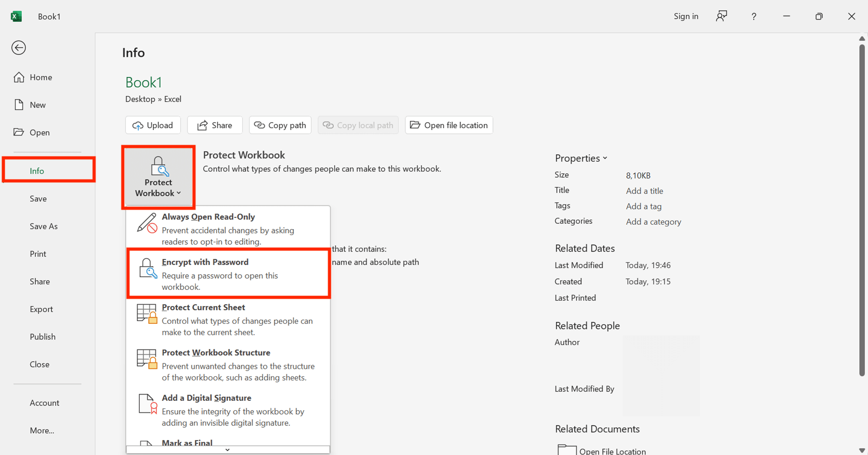Click the scrollbar up arrow
The height and width of the screenshot is (455, 868).
[x=862, y=39]
